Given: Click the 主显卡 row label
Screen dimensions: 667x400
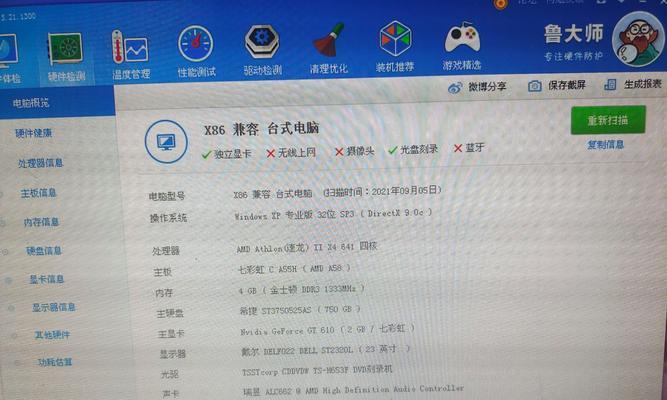Looking at the screenshot, I should click(x=171, y=334).
